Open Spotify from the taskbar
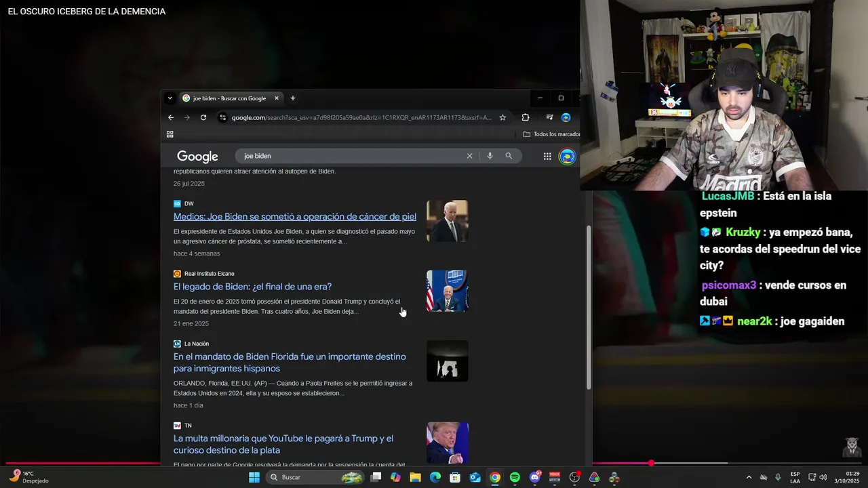This screenshot has width=868, height=488. tap(515, 477)
